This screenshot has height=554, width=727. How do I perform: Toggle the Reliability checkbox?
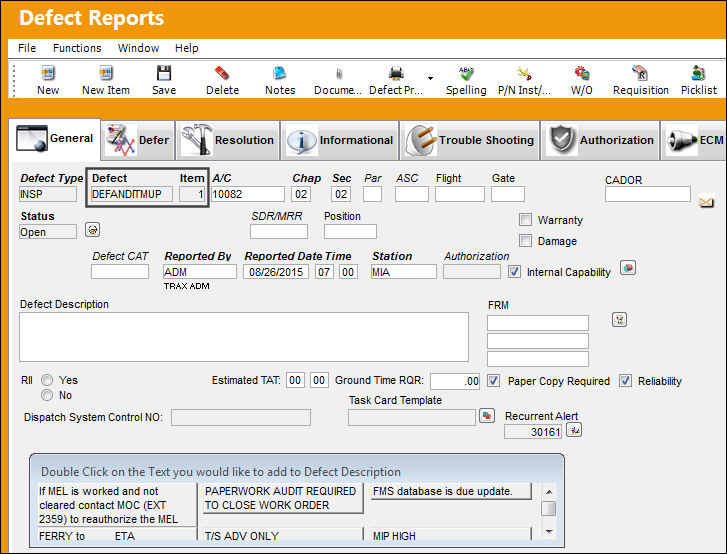[625, 381]
